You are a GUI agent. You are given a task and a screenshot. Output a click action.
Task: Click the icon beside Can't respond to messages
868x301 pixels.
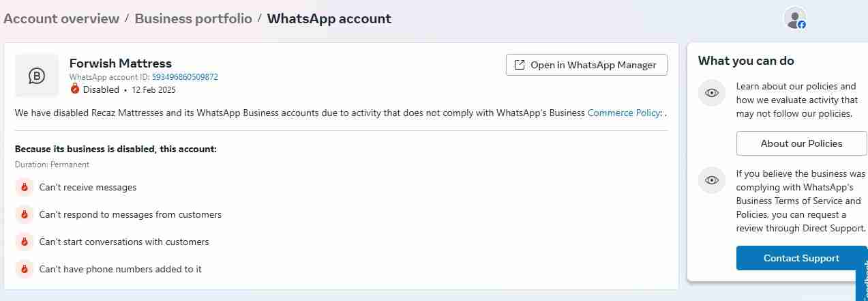pos(24,214)
